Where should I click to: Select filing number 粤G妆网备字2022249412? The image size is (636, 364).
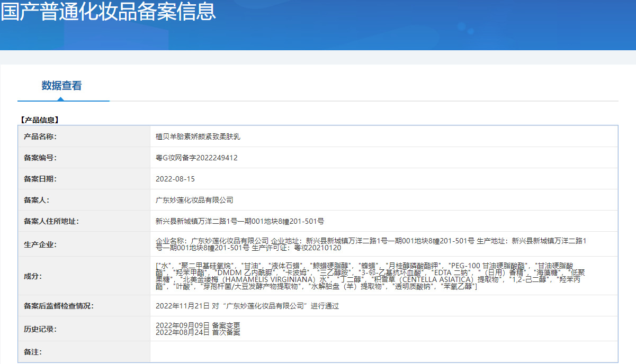(x=196, y=158)
